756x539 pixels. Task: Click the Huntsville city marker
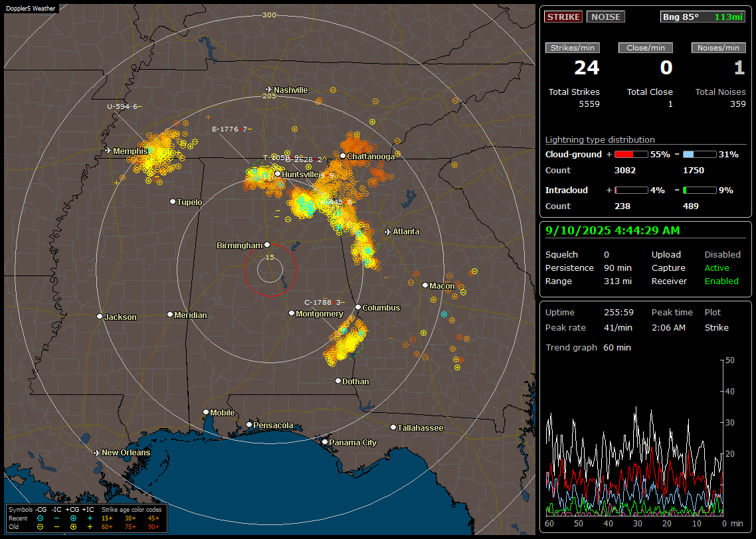pos(278,174)
